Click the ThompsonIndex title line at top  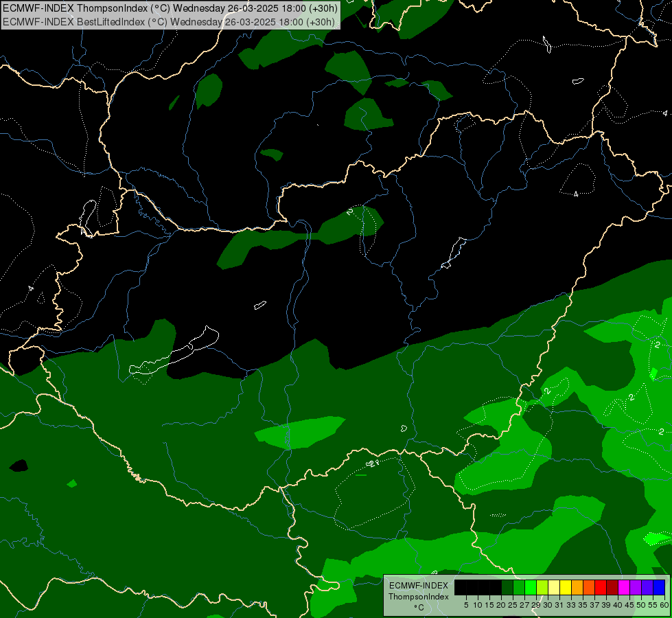(x=170, y=8)
